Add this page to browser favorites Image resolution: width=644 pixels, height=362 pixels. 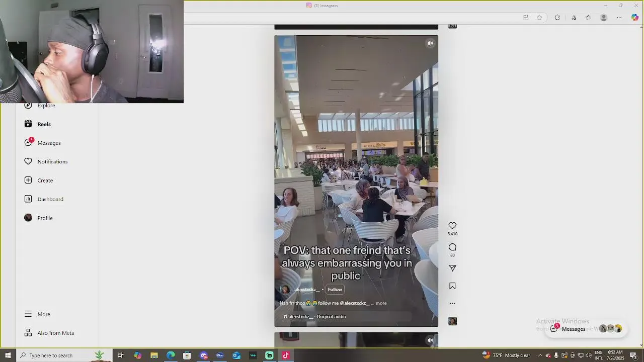click(539, 18)
